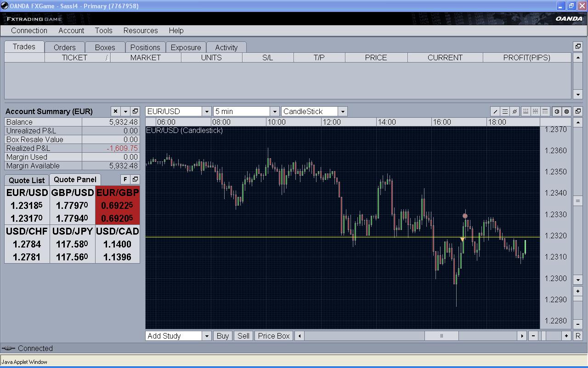Click the red EUR/GBP quote tile
Viewport: 588px width, 368px height.
(x=118, y=205)
